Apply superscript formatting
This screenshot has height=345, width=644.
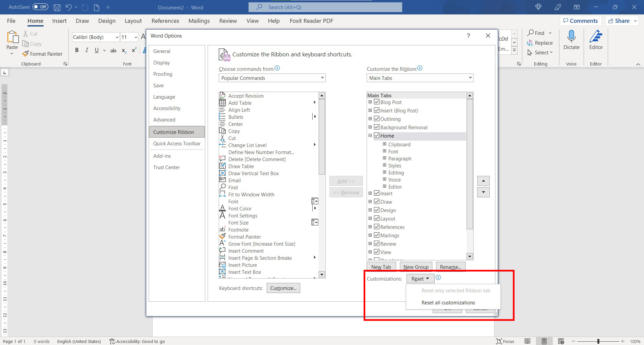point(134,50)
